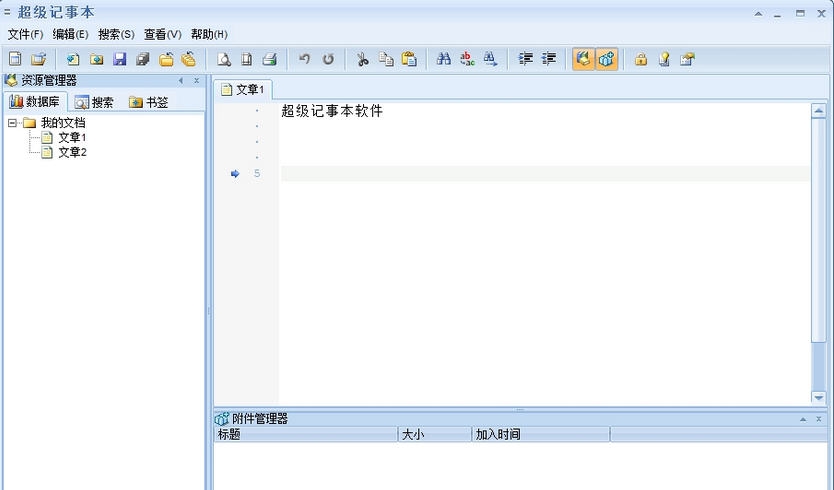
Task: Click the open folder toolbar icon
Action: 38,59
